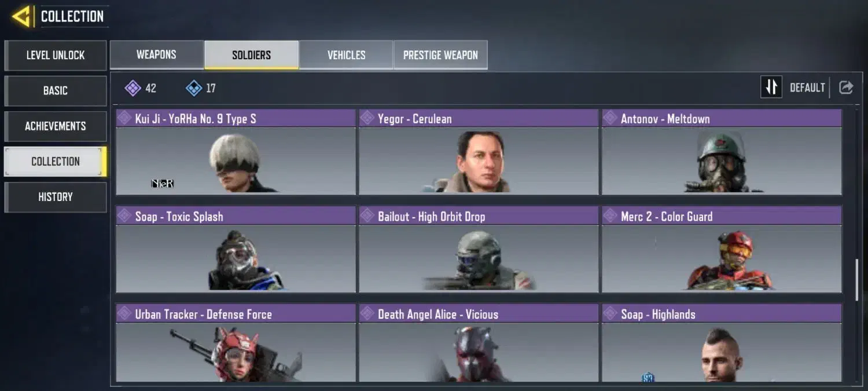Click the rarity icon beside Kui Ji title
Screen dimensions: 868x391
(x=124, y=118)
